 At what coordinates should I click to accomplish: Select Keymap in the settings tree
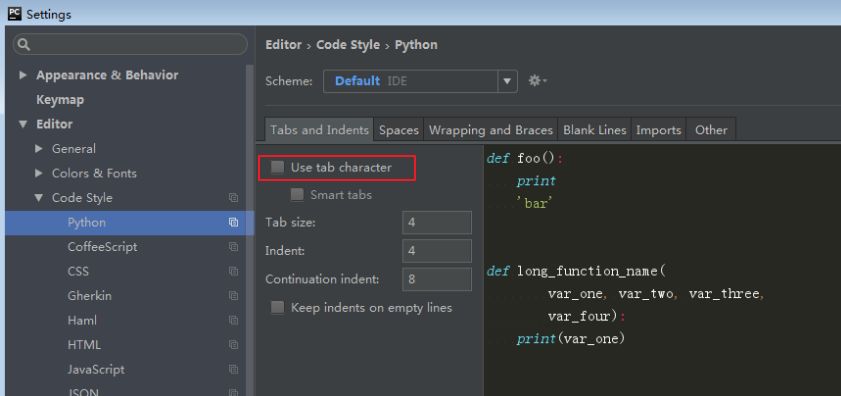click(x=60, y=100)
